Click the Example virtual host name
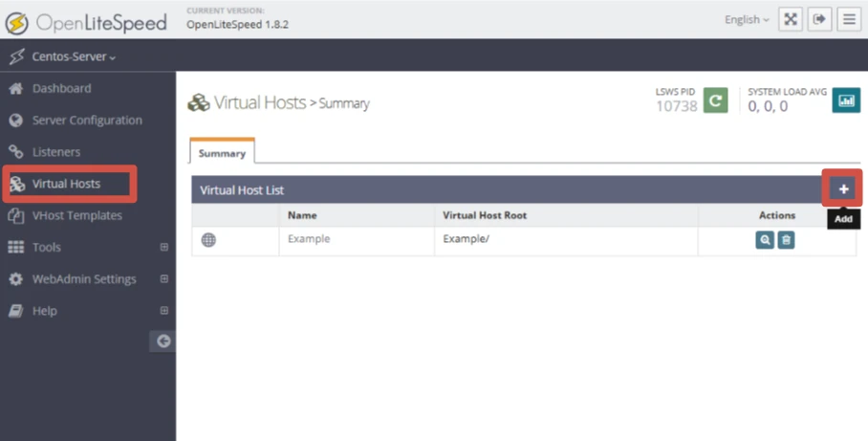The height and width of the screenshot is (441, 868). click(x=309, y=239)
